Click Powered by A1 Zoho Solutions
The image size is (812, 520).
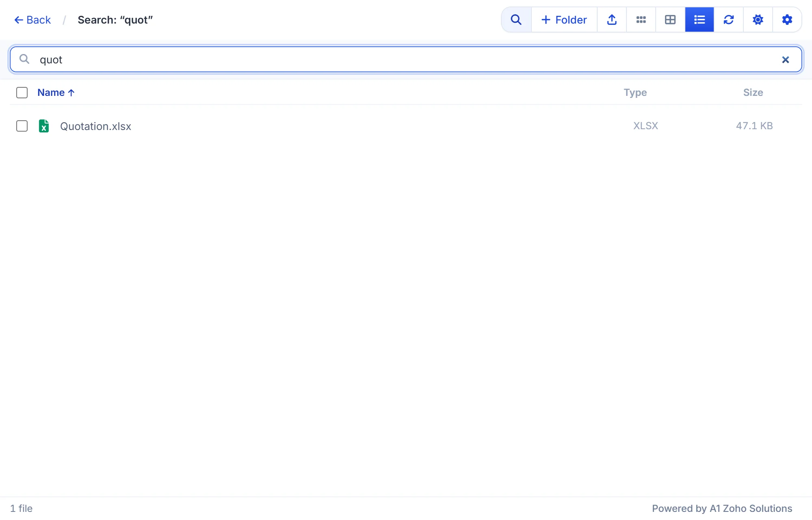pos(722,509)
